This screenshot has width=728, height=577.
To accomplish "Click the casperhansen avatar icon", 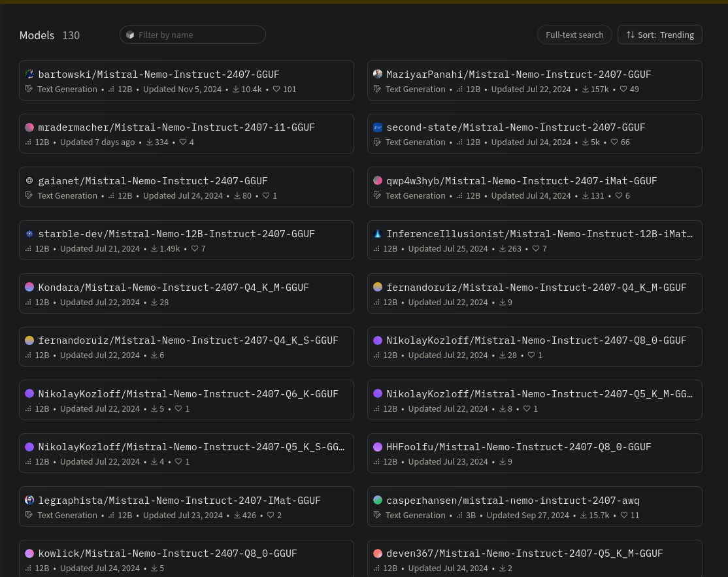I will (x=378, y=500).
